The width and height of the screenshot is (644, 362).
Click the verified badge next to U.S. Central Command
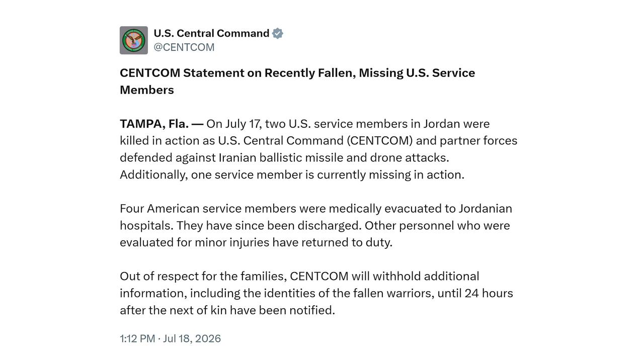point(278,33)
